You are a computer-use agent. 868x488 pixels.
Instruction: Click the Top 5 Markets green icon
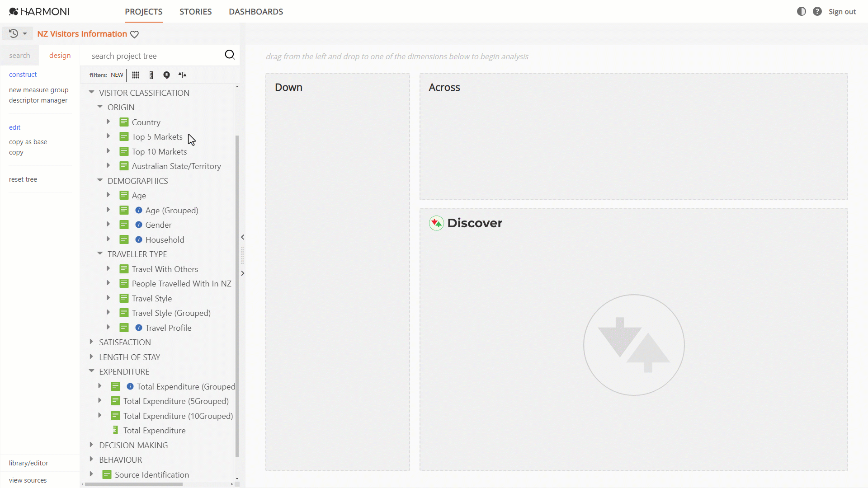tap(124, 136)
